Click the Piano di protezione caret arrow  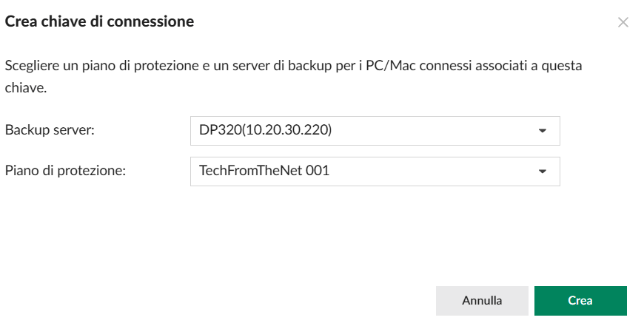click(x=543, y=172)
